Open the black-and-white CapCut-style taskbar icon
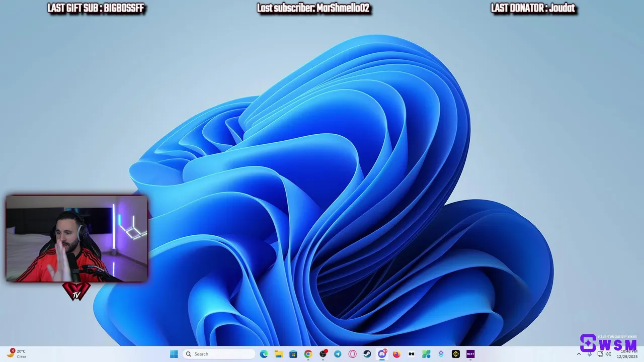Image resolution: width=644 pixels, height=362 pixels. pos(411,354)
